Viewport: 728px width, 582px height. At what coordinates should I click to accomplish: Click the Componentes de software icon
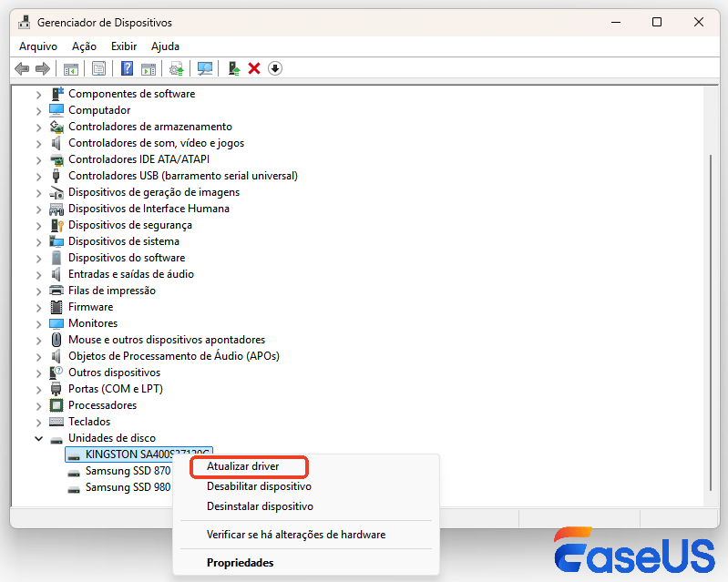click(56, 94)
